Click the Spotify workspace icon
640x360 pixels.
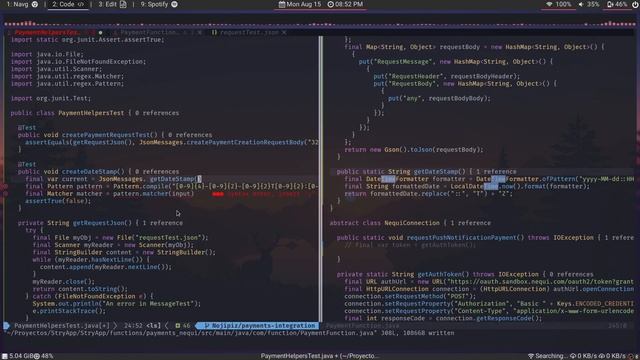point(174,4)
